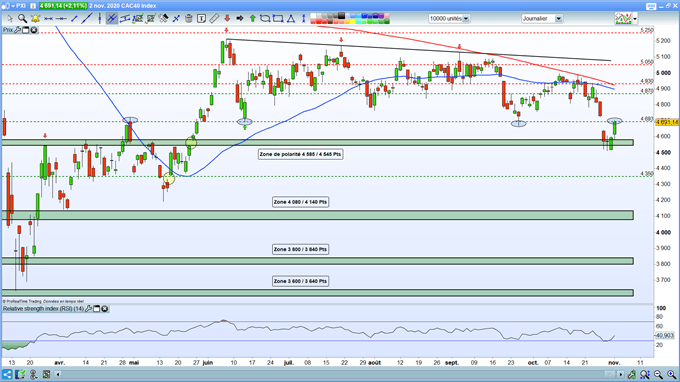680x382 pixels.
Task: Click the Prix panel label
Action: (x=8, y=30)
